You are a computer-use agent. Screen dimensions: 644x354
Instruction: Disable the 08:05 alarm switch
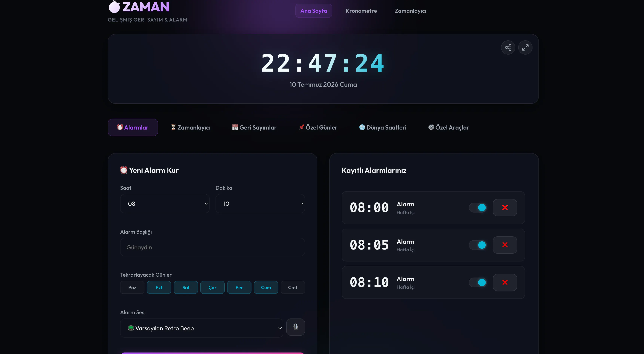[478, 245]
